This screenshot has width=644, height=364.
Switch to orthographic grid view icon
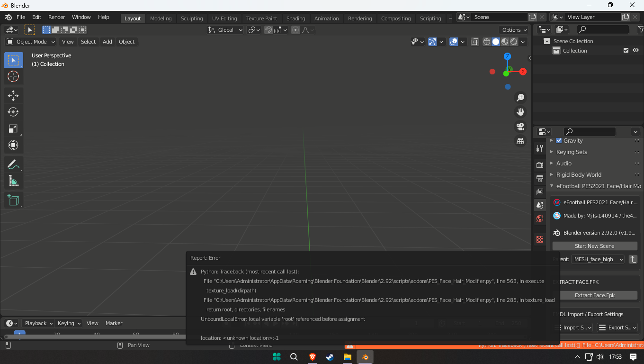click(x=520, y=141)
